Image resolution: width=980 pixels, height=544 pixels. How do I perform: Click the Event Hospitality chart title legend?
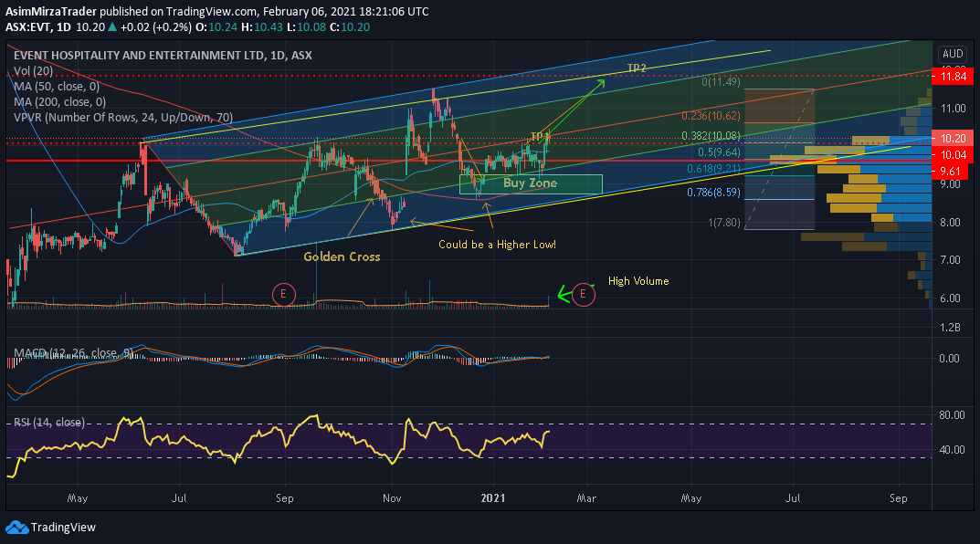[163, 55]
